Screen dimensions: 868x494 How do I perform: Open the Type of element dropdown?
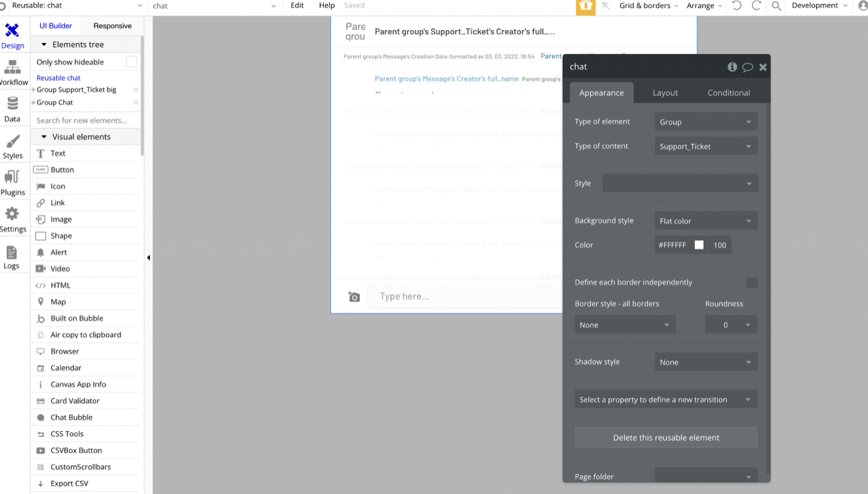(706, 122)
